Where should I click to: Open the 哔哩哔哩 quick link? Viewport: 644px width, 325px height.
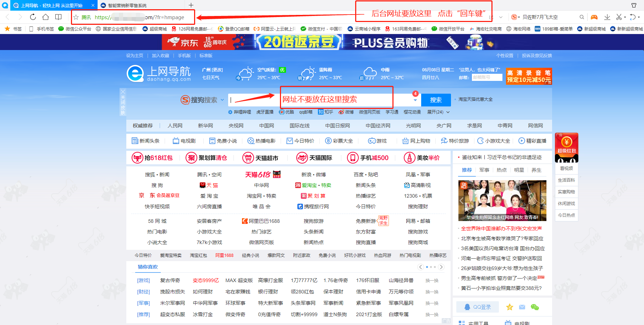pos(240,112)
